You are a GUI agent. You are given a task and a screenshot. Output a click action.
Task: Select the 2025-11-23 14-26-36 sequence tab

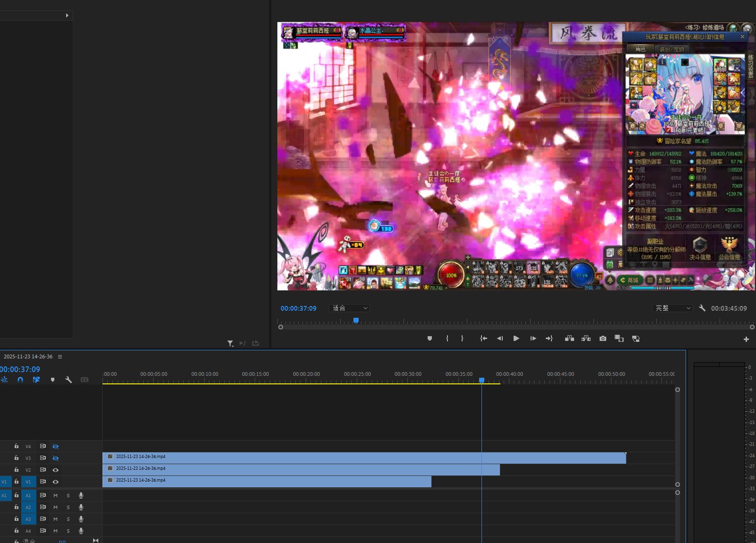tap(28, 356)
